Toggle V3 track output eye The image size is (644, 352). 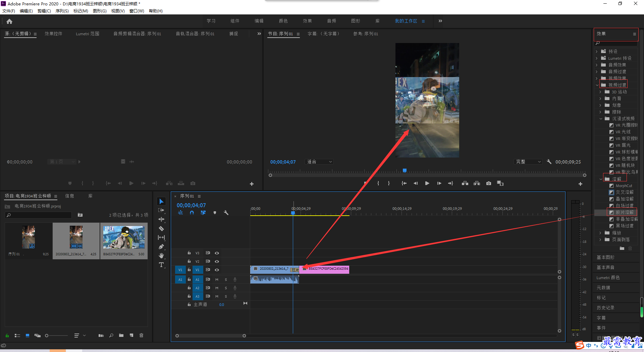point(217,253)
